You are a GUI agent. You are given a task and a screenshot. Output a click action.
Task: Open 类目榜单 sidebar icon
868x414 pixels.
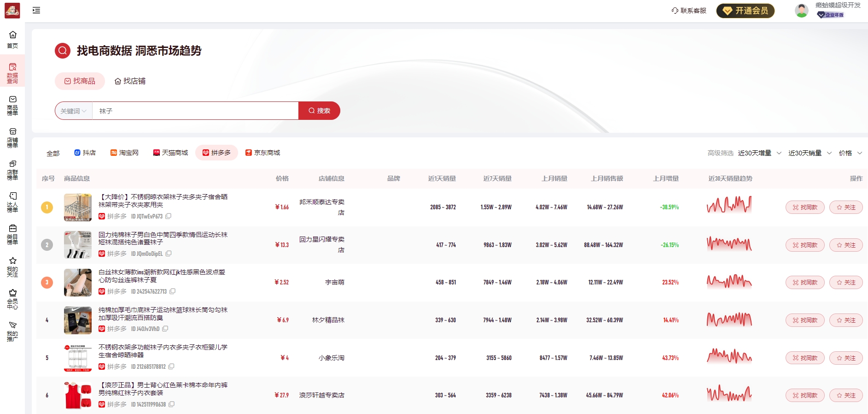pos(12,234)
